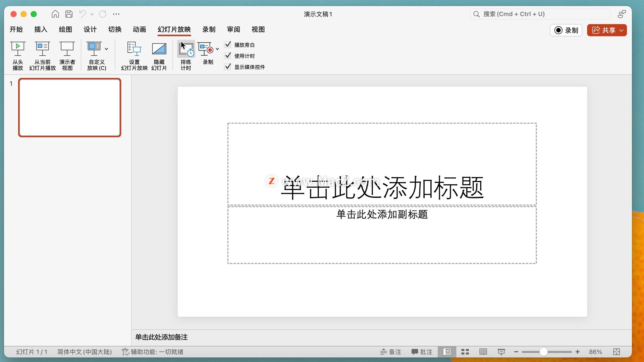Viewport: 644px width, 362px height.
Task: Click the collaboration people icon
Action: pos(622,14)
